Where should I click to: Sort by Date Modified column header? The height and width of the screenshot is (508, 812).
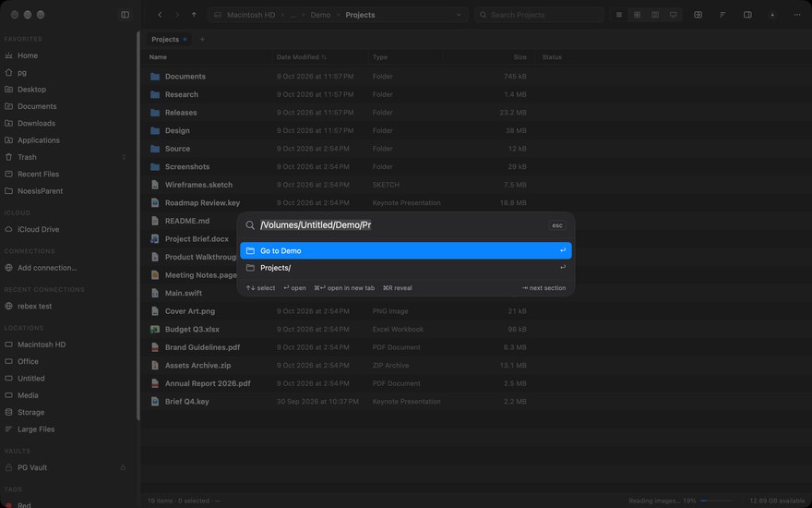(x=301, y=57)
